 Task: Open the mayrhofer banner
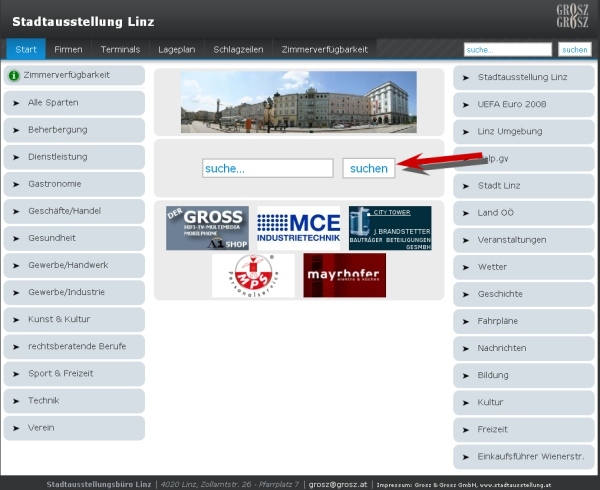(x=344, y=275)
